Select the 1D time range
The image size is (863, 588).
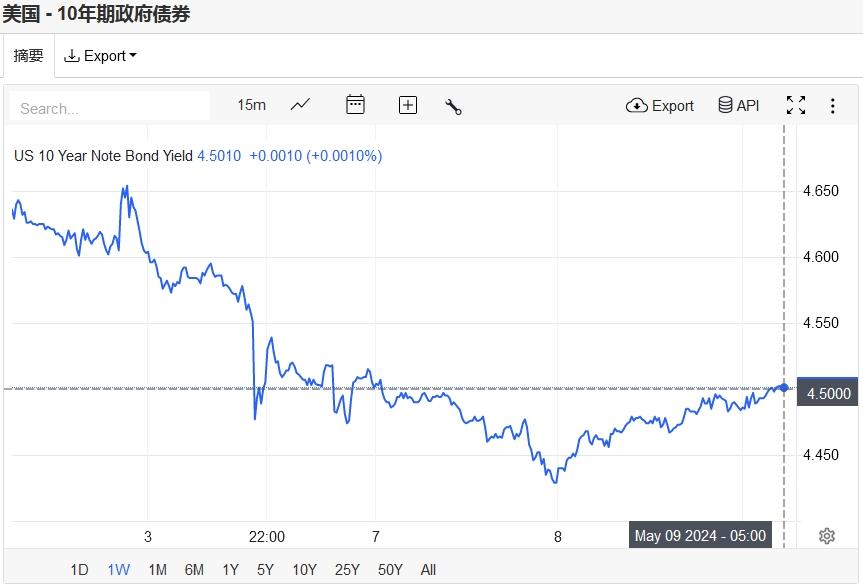coord(79,570)
